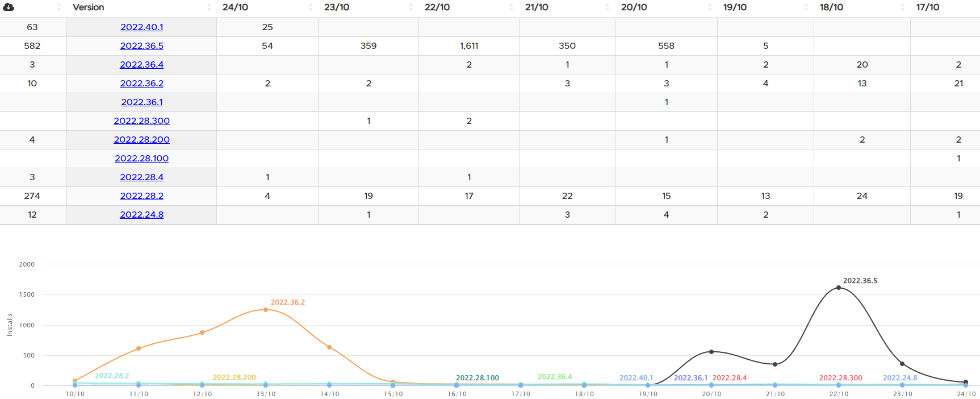Viewport: 980px width, 399px height.
Task: Click the 582 total downloads cell
Action: click(32, 46)
